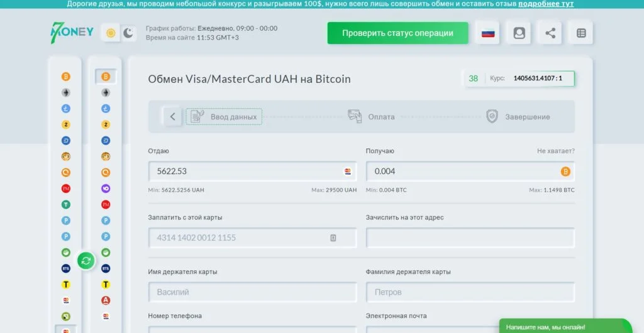Select Dogecoin in the right currency column
The width and height of the screenshot is (644, 333).
pos(106,156)
